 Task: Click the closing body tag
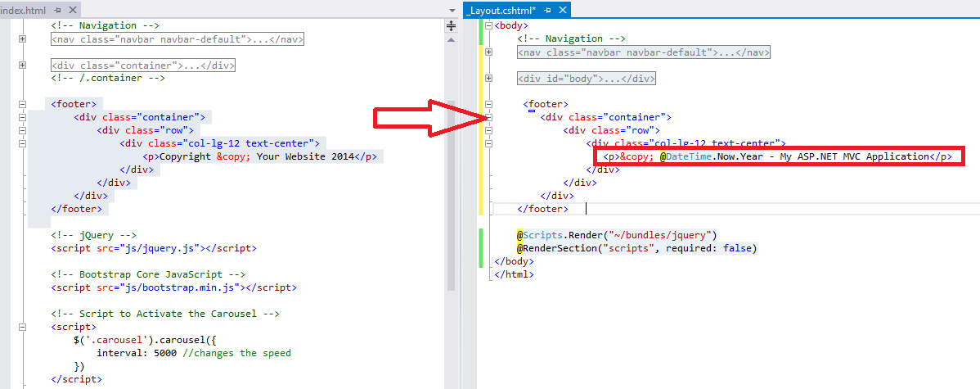tap(514, 261)
